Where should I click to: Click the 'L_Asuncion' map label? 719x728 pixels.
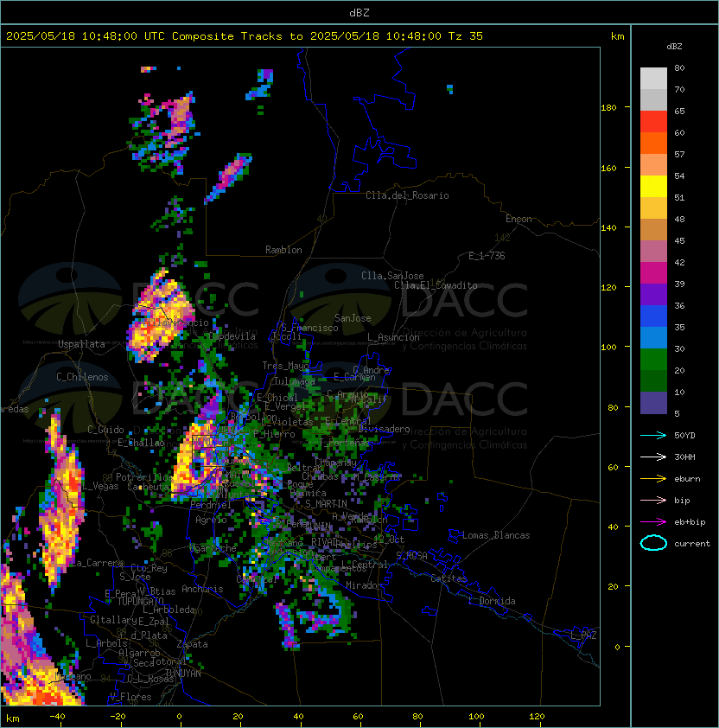pos(393,337)
